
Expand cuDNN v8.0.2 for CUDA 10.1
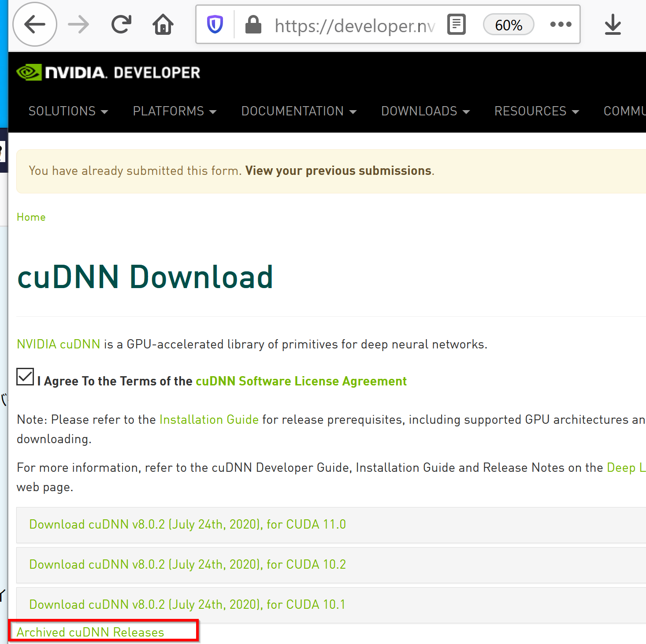(x=331, y=605)
